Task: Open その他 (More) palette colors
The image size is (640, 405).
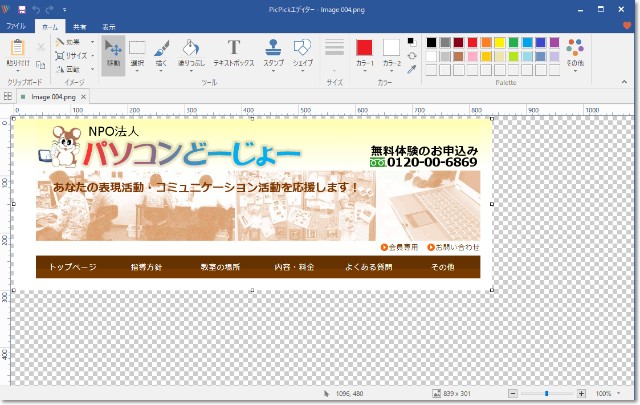Action: point(574,52)
